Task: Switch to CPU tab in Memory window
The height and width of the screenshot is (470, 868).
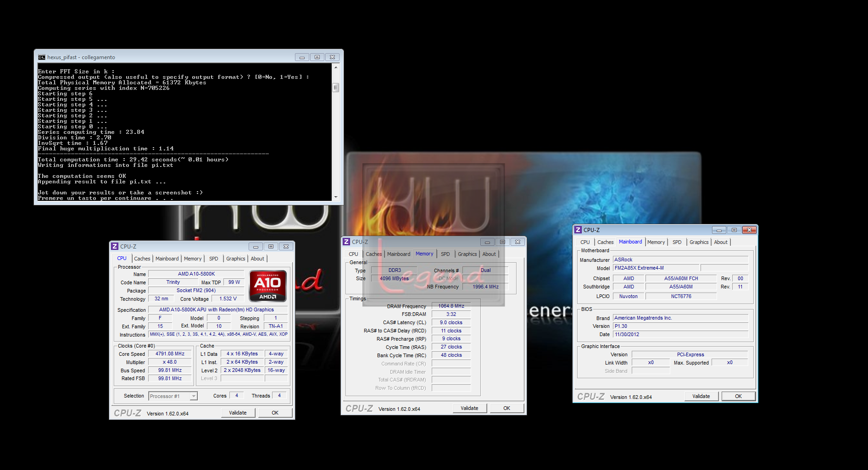Action: [x=353, y=254]
